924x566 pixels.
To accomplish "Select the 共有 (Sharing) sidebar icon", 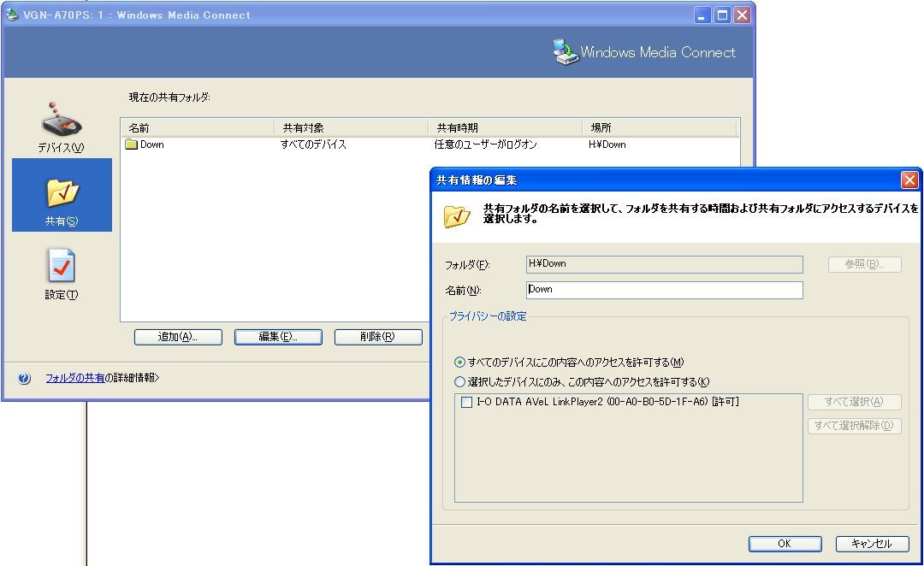I will point(62,195).
